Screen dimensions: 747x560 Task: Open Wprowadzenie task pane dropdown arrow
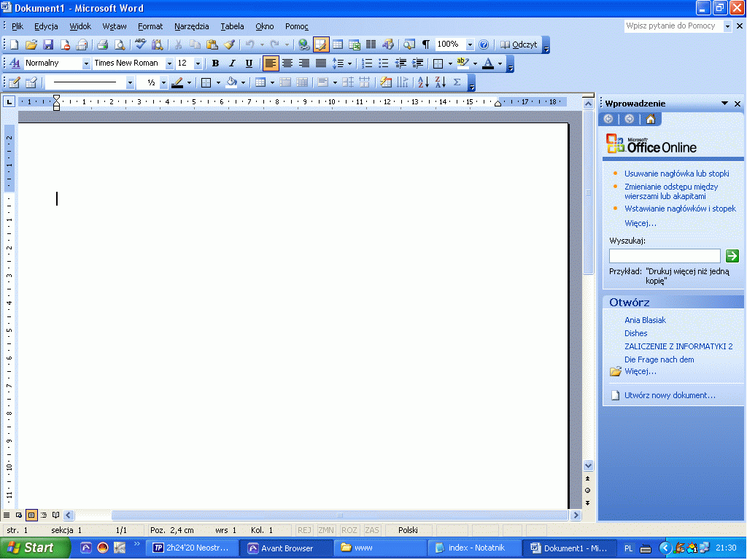pos(724,104)
